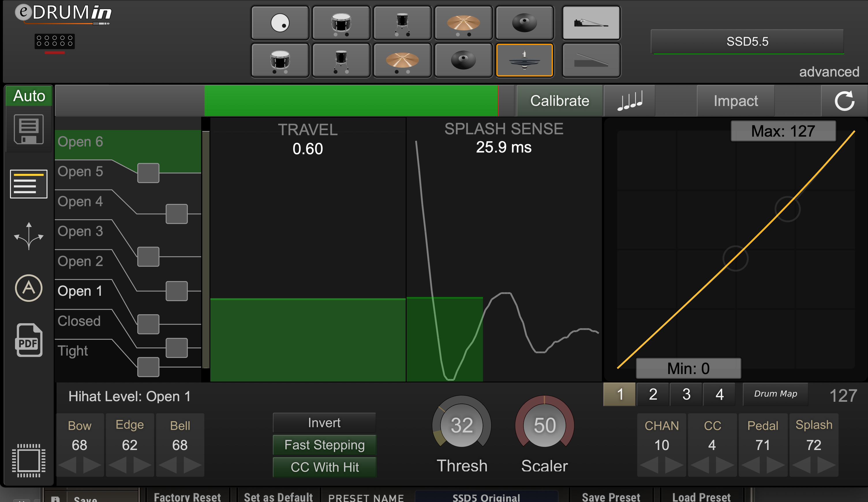Viewport: 868px width, 502px height.
Task: Click the MIDI notes icon button
Action: click(630, 101)
